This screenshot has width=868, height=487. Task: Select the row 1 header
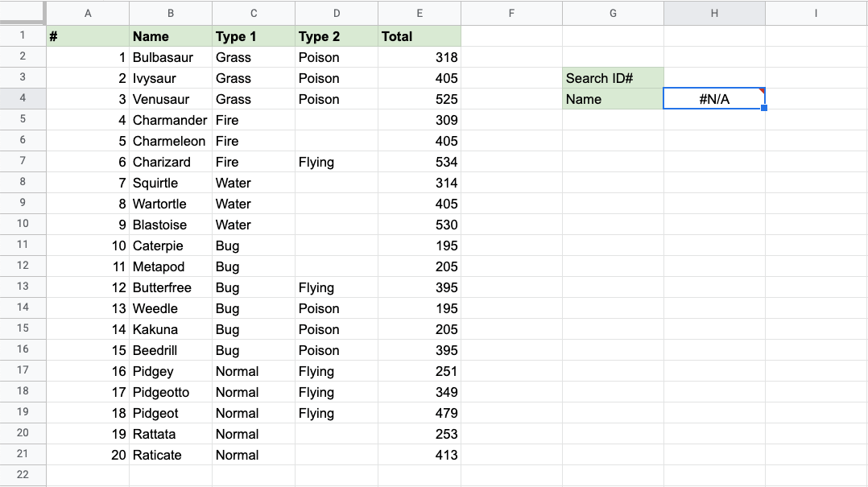(23, 35)
